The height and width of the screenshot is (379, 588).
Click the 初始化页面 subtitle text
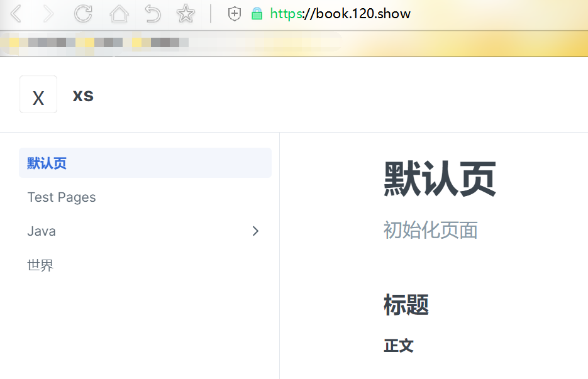(430, 230)
